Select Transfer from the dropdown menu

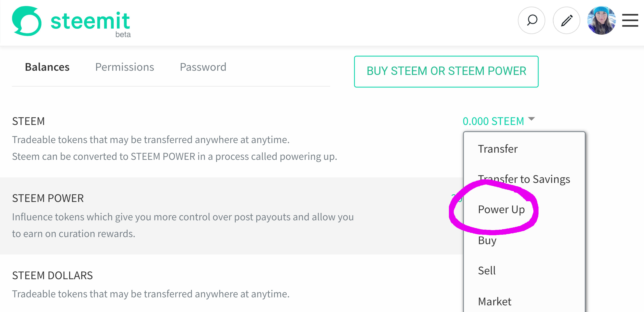(x=498, y=149)
